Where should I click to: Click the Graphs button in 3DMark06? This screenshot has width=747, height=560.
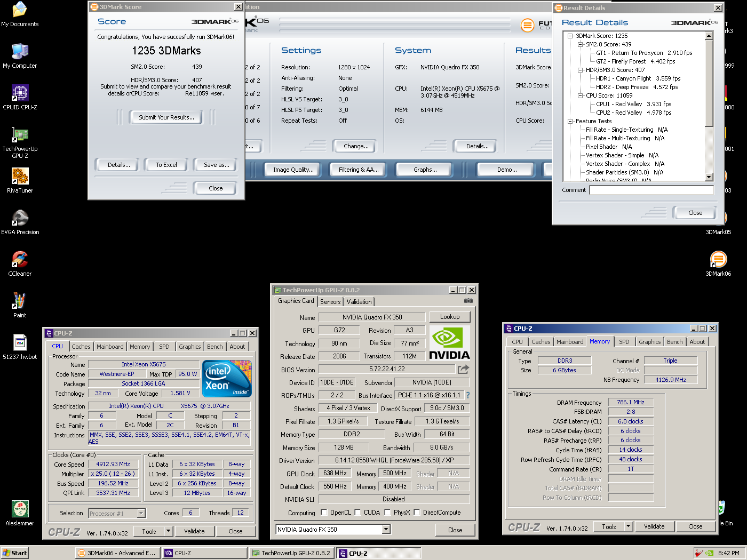425,170
